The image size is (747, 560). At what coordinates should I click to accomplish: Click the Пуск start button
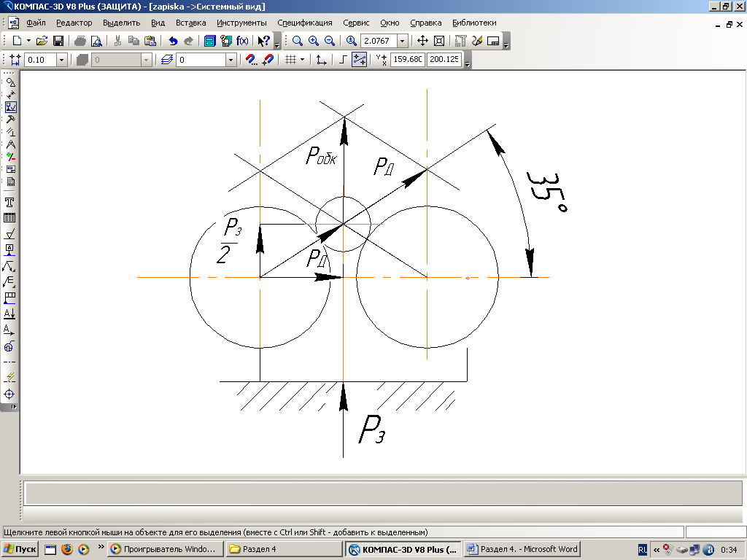pyautogui.click(x=20, y=549)
